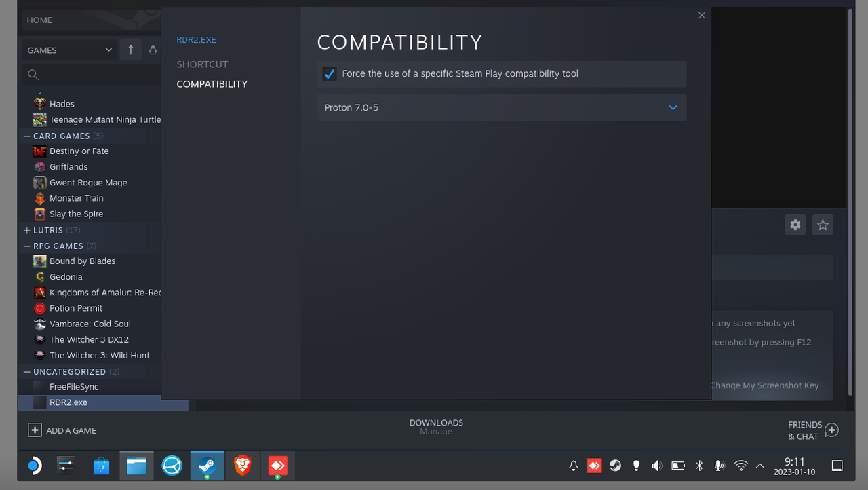Click Change My Screenshot Key link
The height and width of the screenshot is (490, 868).
tap(765, 385)
